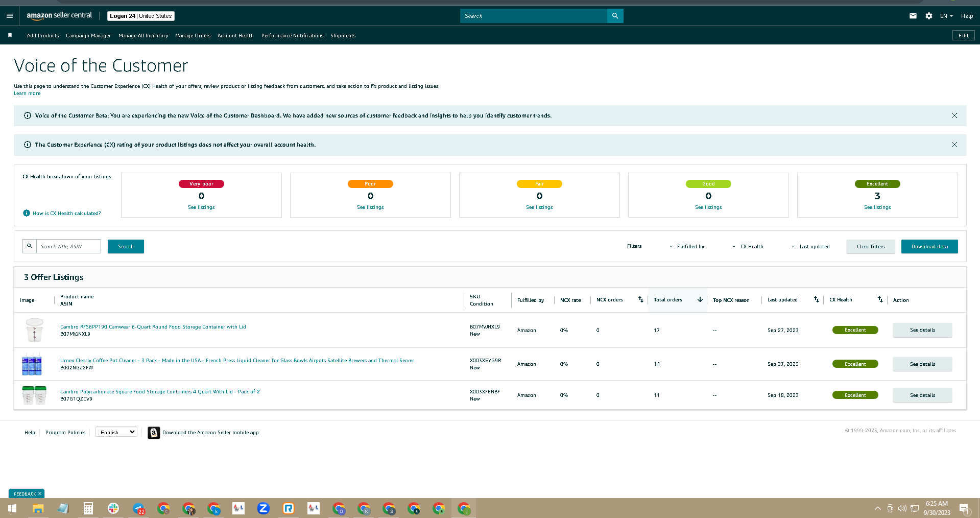Click the magnifier button in the top search bar
This screenshot has height=518, width=980.
[x=615, y=16]
